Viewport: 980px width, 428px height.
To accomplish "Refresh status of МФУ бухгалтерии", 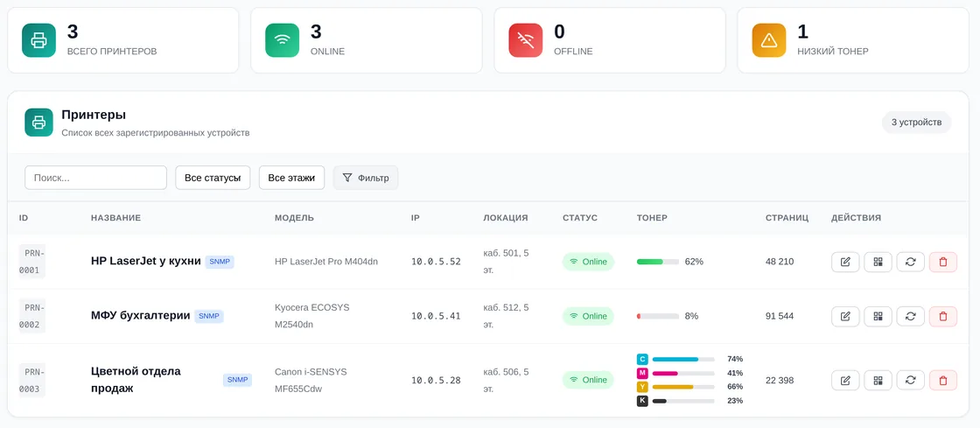I will tap(910, 316).
